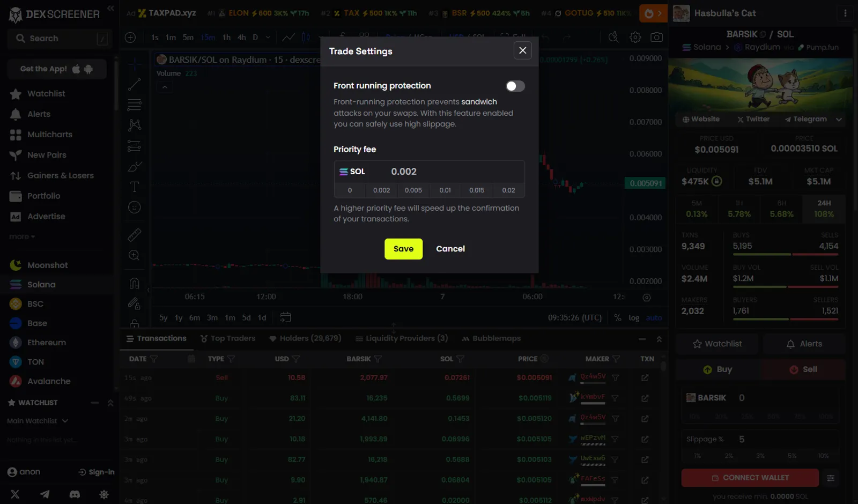
Task: Collapse the WATCHLIST sidebar section
Action: (94, 403)
